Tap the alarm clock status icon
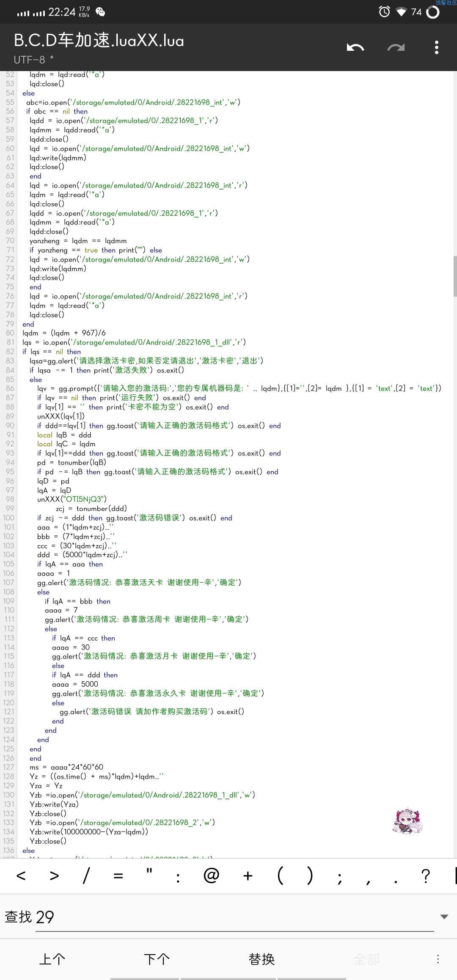This screenshot has width=457, height=980. [x=384, y=11]
